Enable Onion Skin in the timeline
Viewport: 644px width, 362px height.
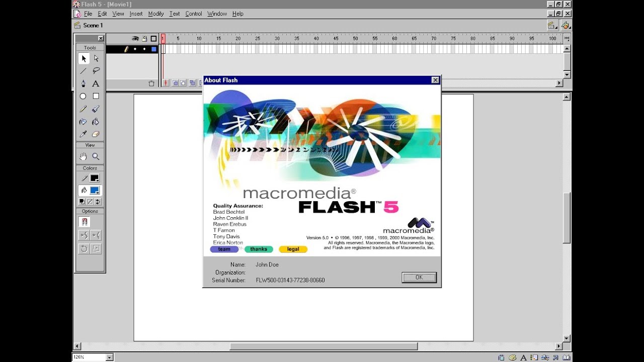(176, 83)
